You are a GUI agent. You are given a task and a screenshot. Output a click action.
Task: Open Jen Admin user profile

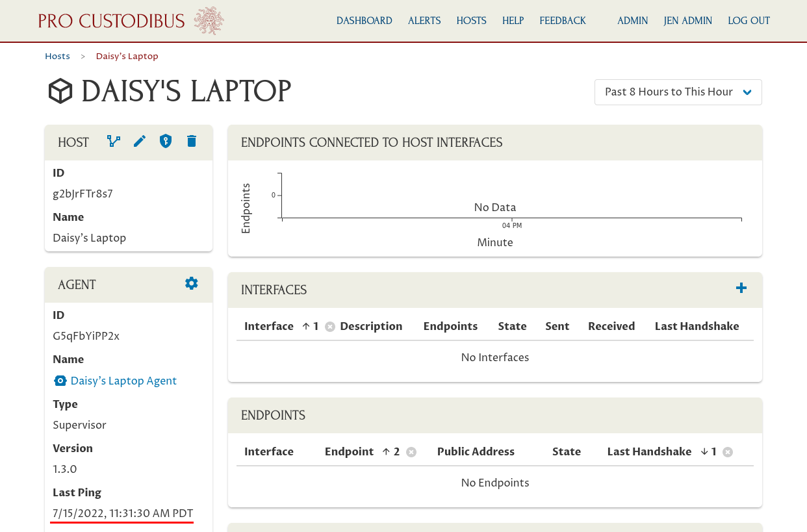coord(688,21)
